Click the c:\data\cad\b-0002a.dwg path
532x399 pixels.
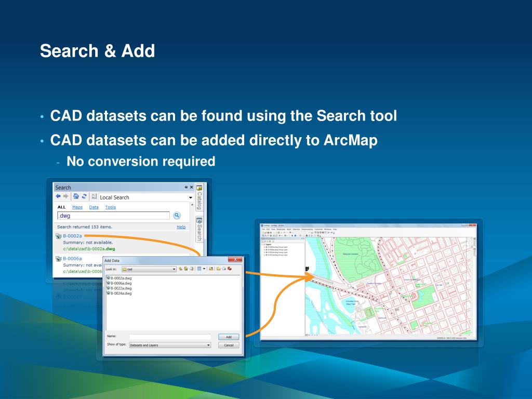coord(89,249)
